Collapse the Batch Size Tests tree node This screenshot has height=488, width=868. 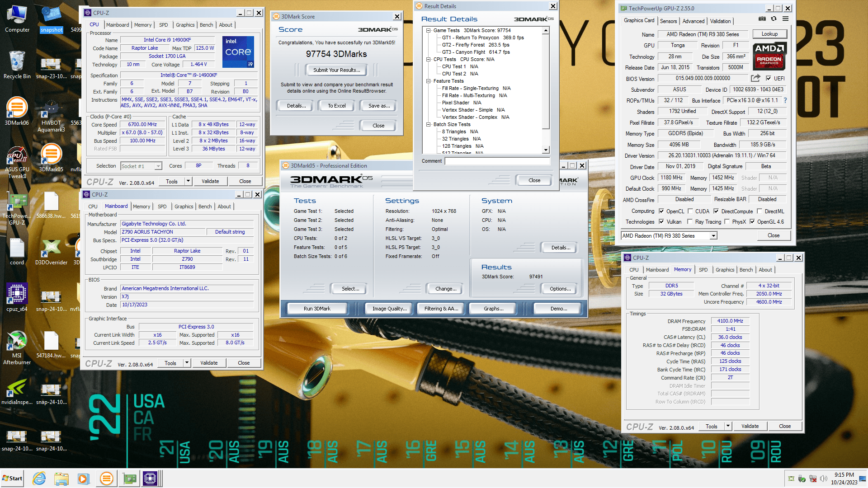[428, 124]
